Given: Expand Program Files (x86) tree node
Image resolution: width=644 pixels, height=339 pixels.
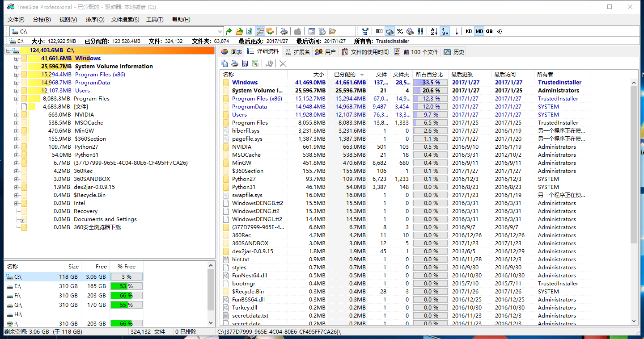Looking at the screenshot, I should [17, 75].
